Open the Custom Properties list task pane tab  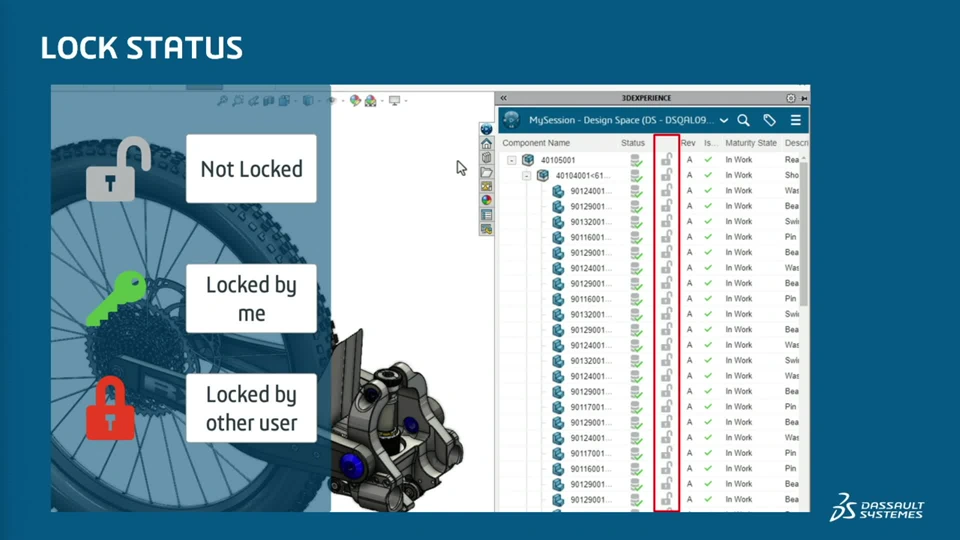(x=486, y=215)
